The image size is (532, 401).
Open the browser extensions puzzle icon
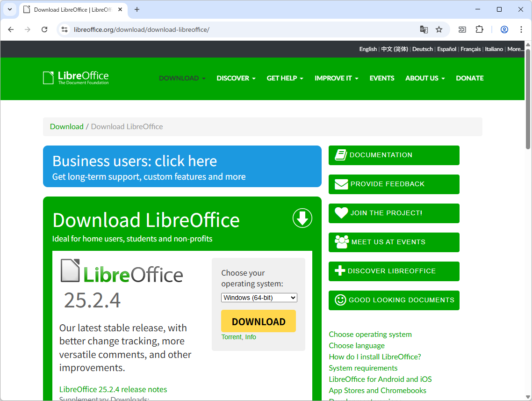pyautogui.click(x=479, y=29)
